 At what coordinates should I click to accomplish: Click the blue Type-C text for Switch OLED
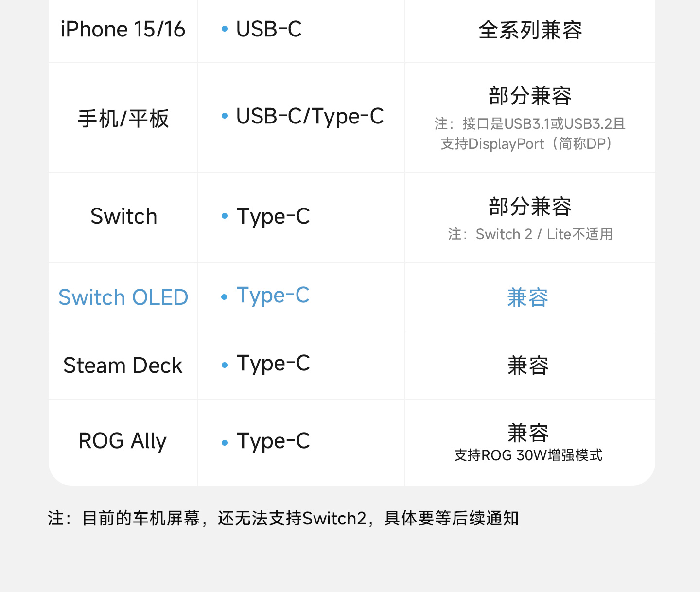(273, 296)
